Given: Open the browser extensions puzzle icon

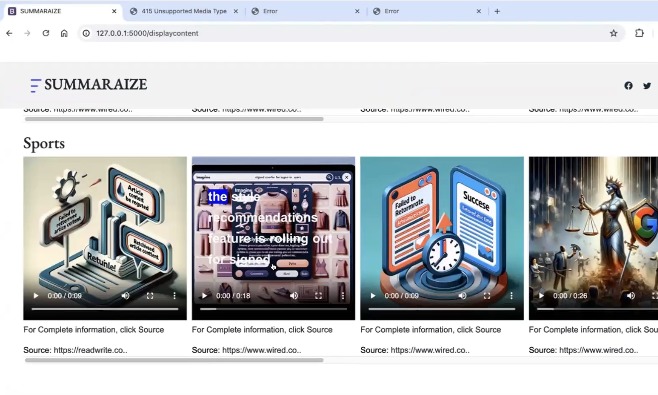Looking at the screenshot, I should click(639, 33).
